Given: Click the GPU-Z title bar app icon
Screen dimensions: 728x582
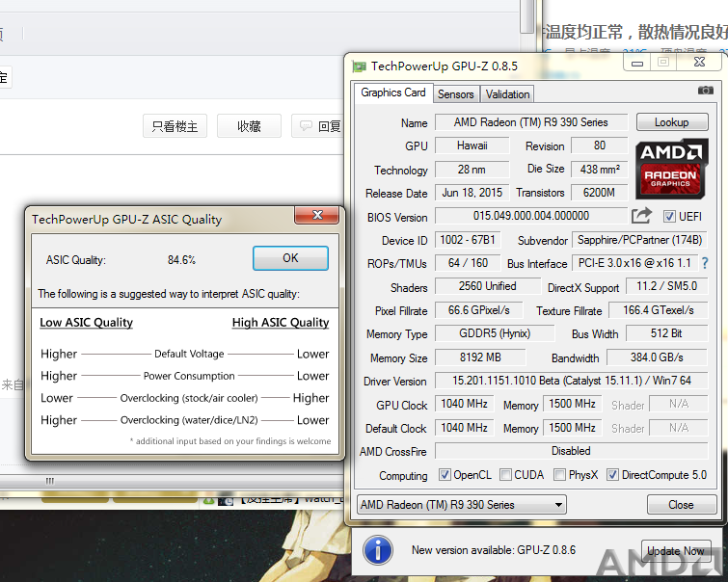Looking at the screenshot, I should [x=359, y=66].
